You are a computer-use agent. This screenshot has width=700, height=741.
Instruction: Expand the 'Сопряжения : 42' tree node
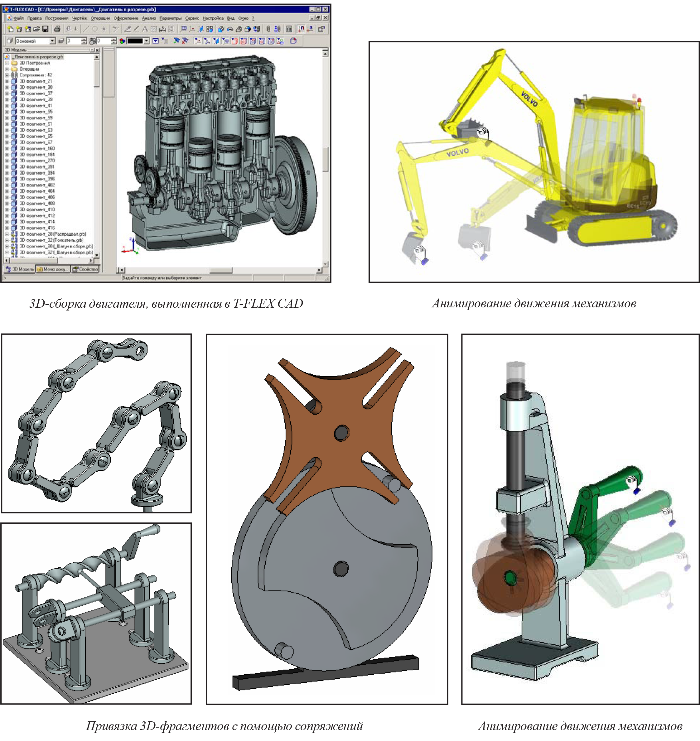pyautogui.click(x=7, y=75)
